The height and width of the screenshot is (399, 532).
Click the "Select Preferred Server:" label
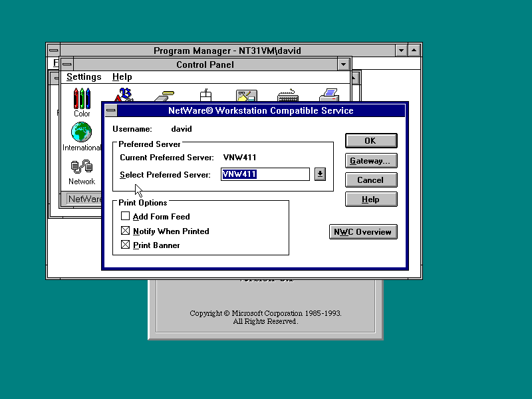point(165,175)
